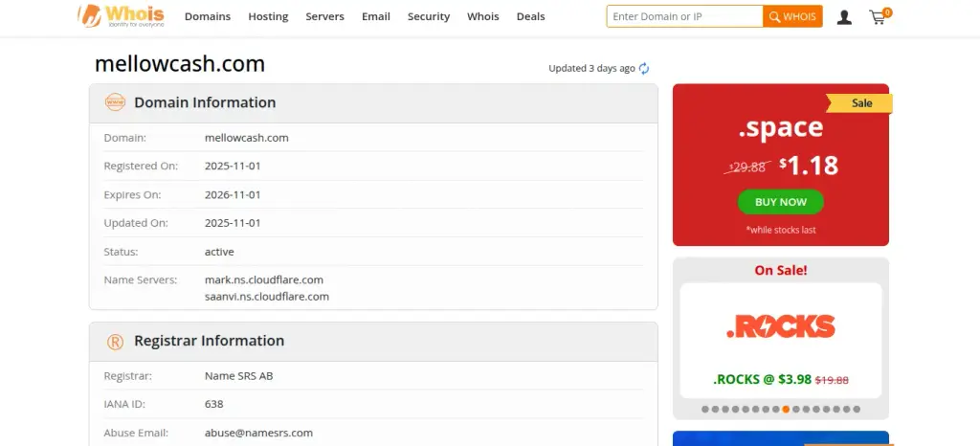Click BUY NOW on the .space offer
The width and height of the screenshot is (980, 446).
(x=781, y=202)
